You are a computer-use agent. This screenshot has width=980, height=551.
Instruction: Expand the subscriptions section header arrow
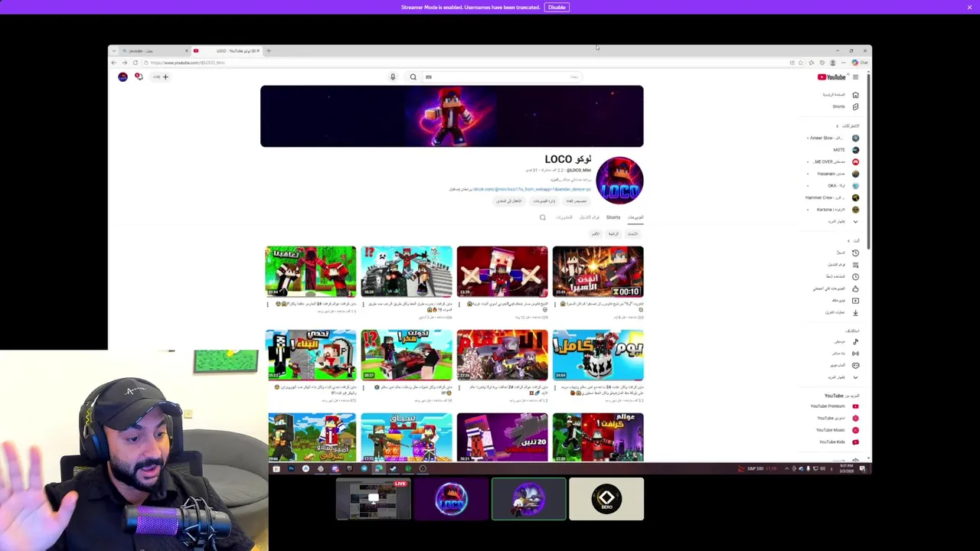838,126
